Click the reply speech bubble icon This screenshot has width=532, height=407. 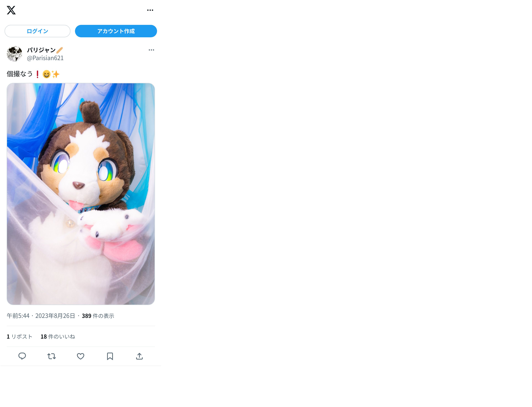tap(22, 356)
